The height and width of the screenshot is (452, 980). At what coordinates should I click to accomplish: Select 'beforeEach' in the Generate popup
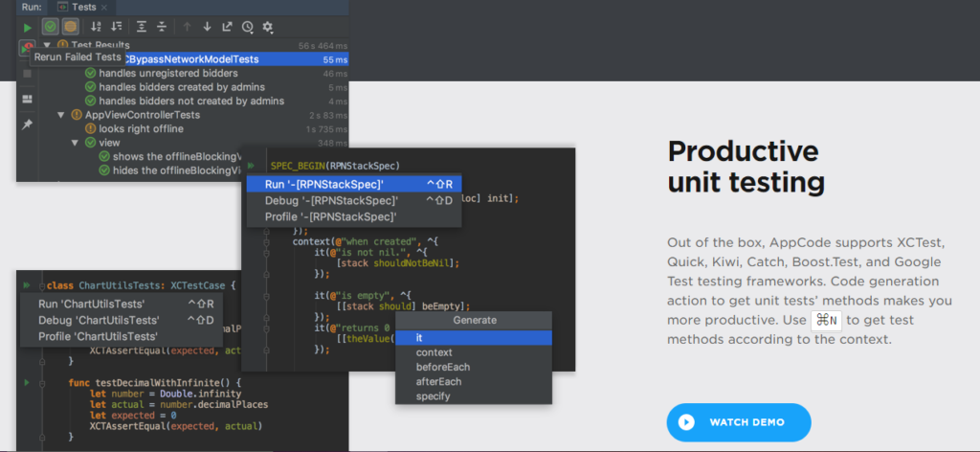tap(474, 367)
